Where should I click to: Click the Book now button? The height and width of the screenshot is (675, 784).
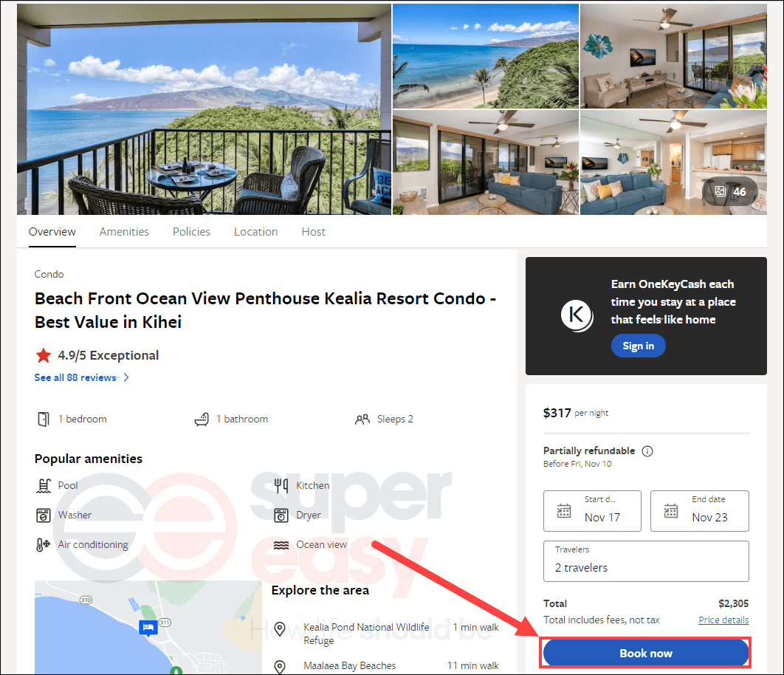point(645,653)
